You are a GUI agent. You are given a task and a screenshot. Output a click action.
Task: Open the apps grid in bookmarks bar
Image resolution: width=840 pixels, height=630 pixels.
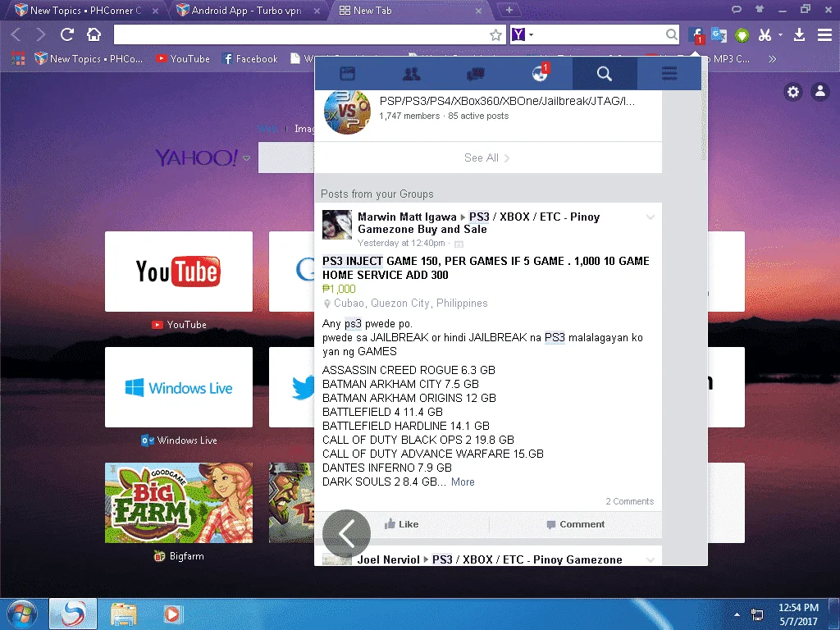[x=18, y=58]
